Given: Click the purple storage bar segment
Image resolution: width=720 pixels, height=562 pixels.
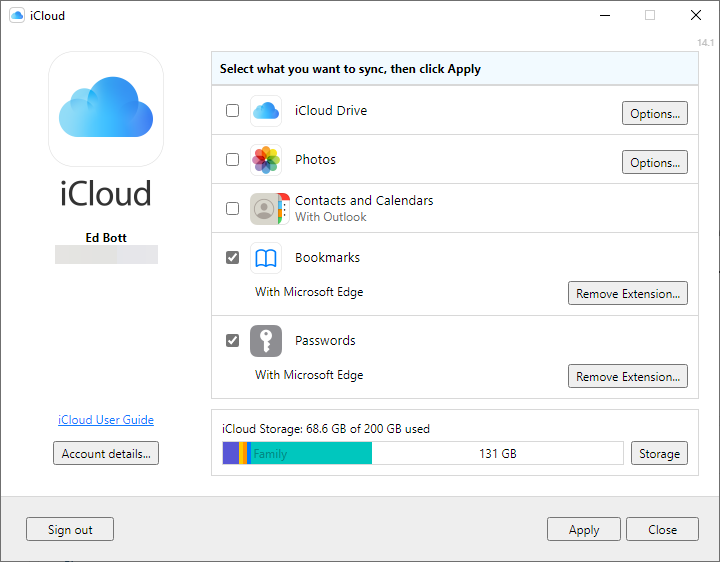Looking at the screenshot, I should 231,453.
